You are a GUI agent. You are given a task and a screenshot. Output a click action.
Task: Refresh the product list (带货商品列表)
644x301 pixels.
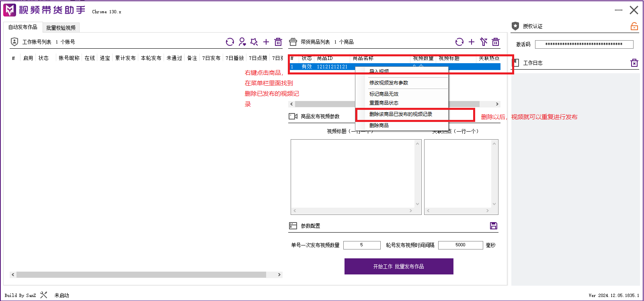coord(459,42)
